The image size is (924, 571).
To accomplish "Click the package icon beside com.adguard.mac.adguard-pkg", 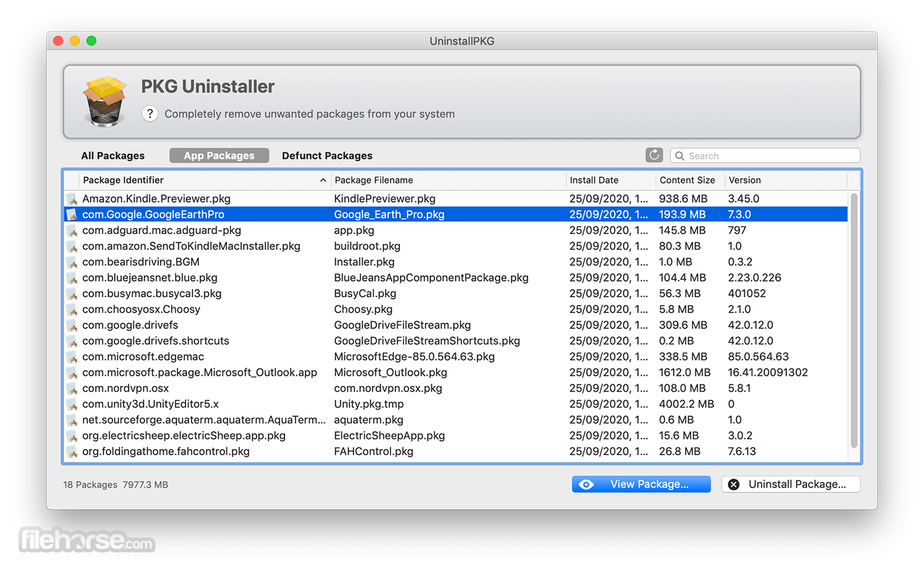I will 72,230.
